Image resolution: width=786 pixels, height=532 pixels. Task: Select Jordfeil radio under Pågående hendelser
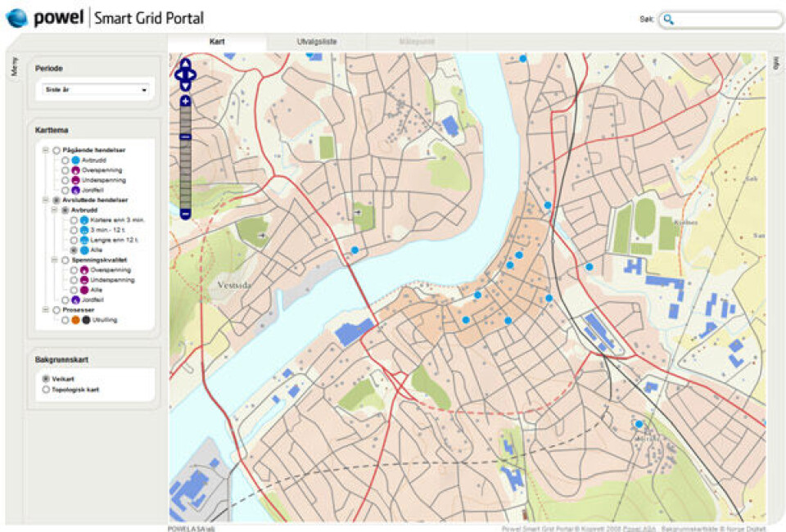(x=65, y=191)
